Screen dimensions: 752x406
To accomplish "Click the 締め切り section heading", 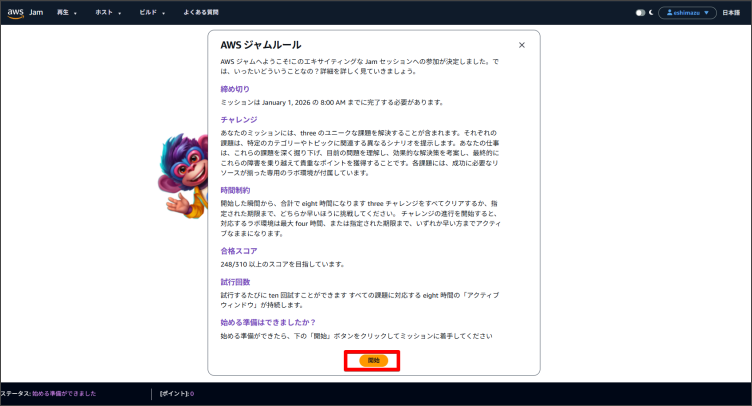I will pos(235,89).
